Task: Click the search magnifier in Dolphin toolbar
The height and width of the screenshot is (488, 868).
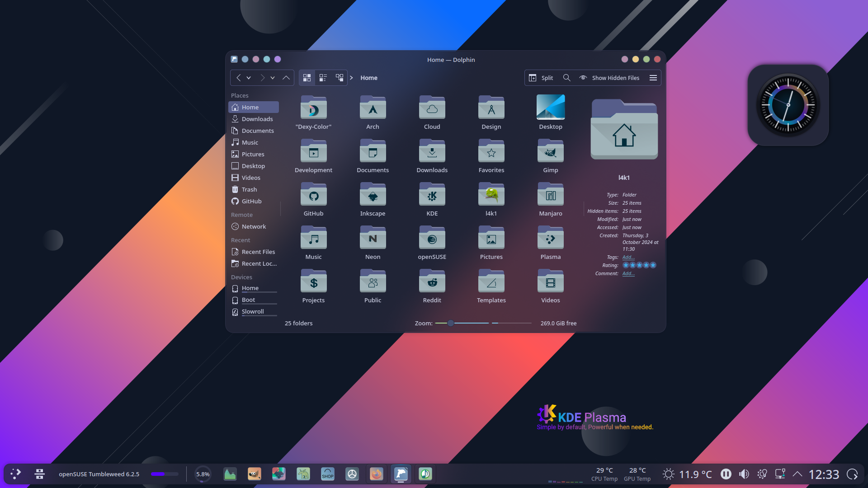Action: [566, 78]
